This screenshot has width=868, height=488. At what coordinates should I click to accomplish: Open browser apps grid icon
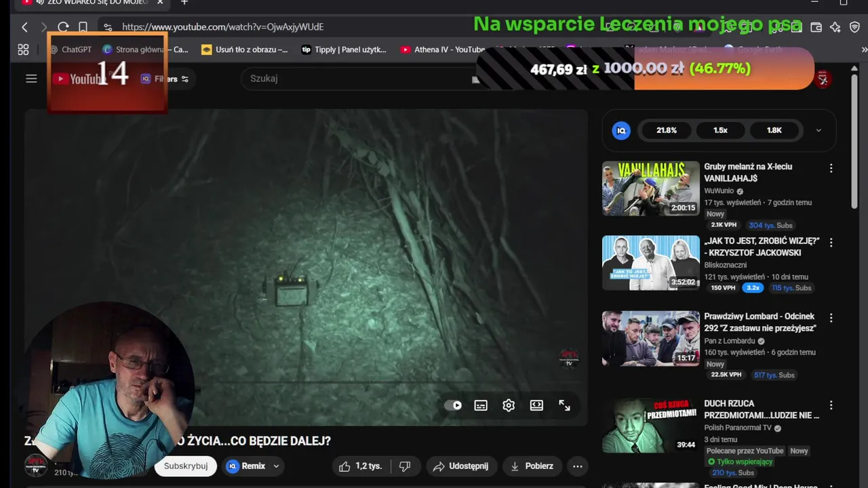[x=23, y=49]
